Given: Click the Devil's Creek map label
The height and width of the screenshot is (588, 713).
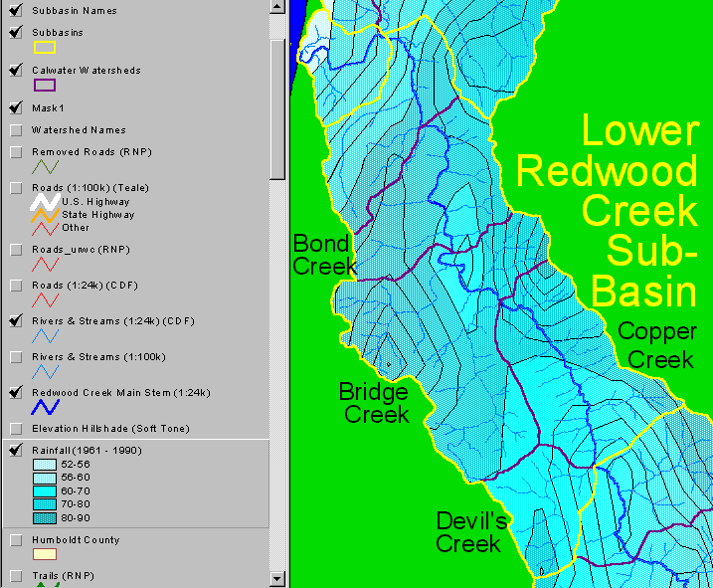Looking at the screenshot, I should tap(471, 532).
